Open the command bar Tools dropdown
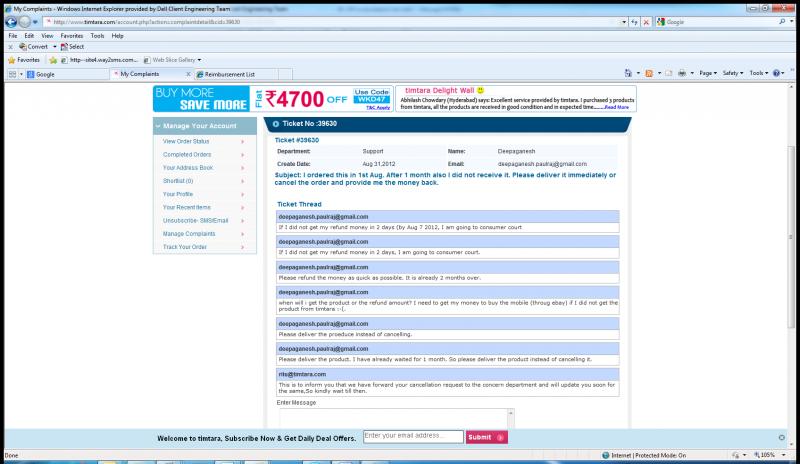 [759, 73]
